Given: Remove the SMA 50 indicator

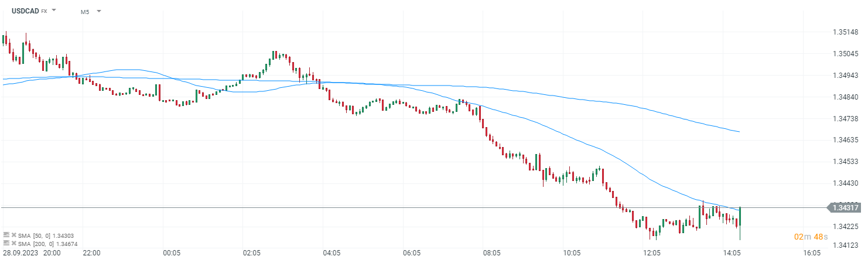Looking at the screenshot, I should pyautogui.click(x=13, y=234).
